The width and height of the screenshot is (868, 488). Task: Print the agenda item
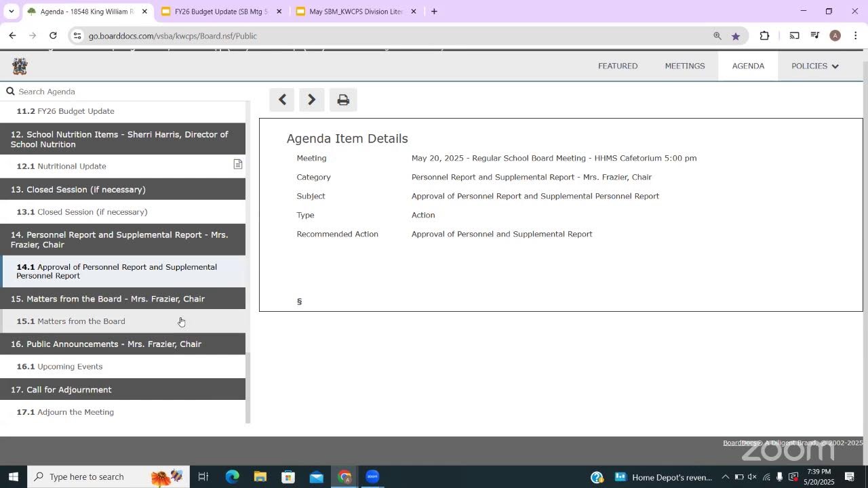[x=343, y=100]
